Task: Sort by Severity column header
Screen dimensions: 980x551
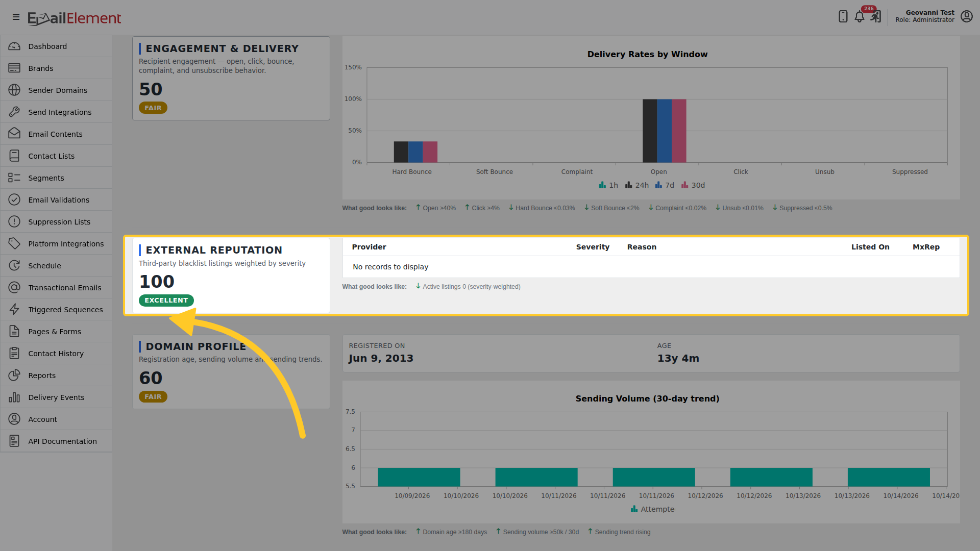Action: pyautogui.click(x=593, y=247)
